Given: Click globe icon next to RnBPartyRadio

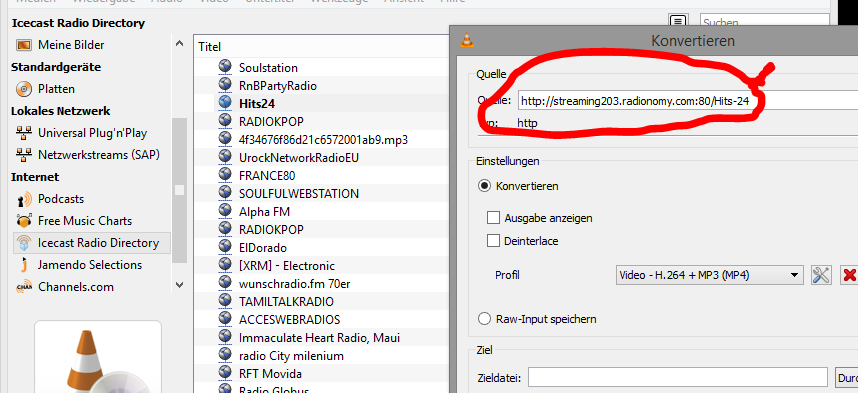Looking at the screenshot, I should 225,85.
